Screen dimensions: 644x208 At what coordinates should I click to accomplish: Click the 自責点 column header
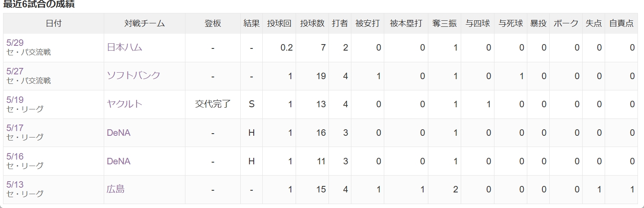click(x=621, y=23)
